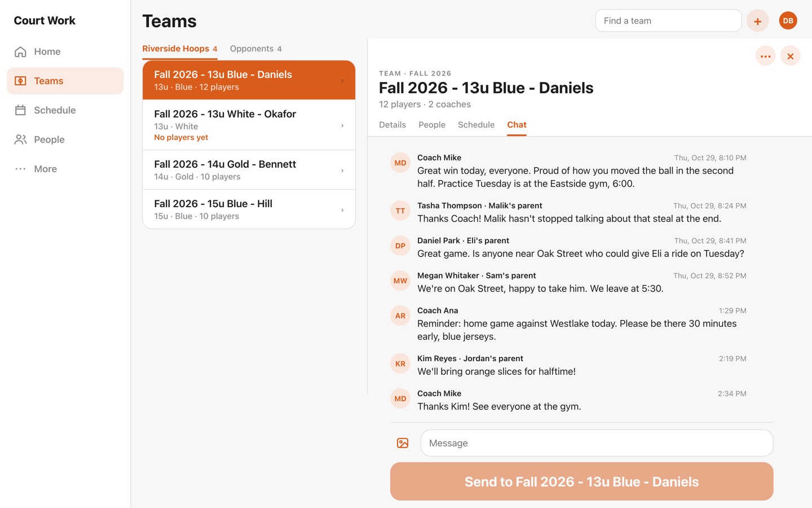The height and width of the screenshot is (508, 812).
Task: Select the Chat tab
Action: 517,125
